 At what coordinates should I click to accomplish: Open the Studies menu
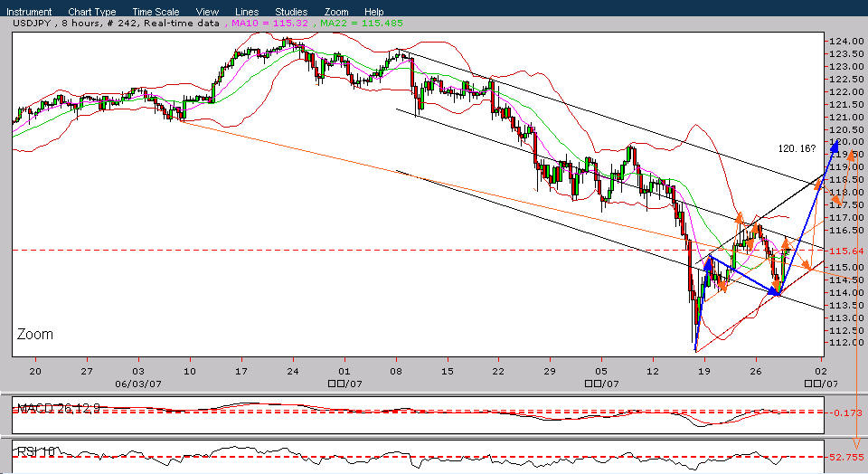291,12
